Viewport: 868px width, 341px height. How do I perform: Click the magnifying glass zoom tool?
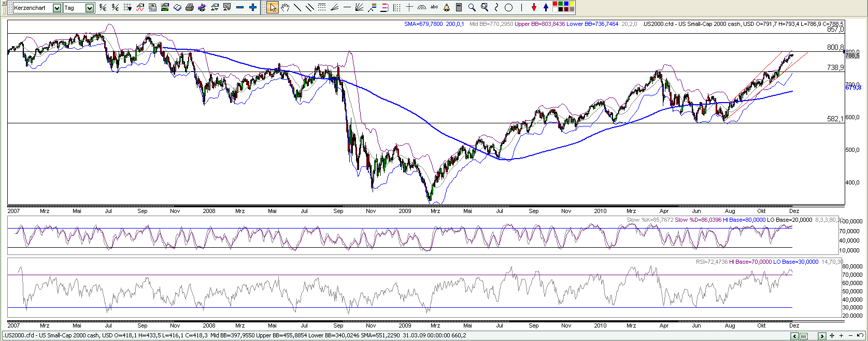coord(472,7)
